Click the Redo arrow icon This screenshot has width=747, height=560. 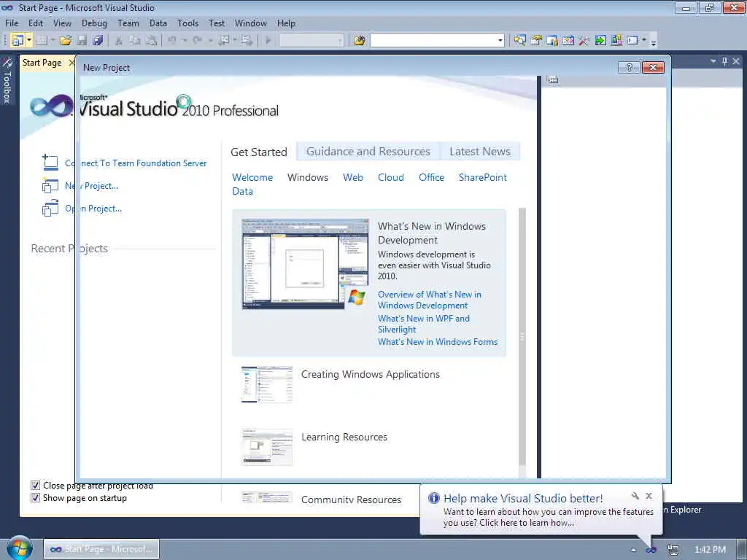[x=197, y=41]
